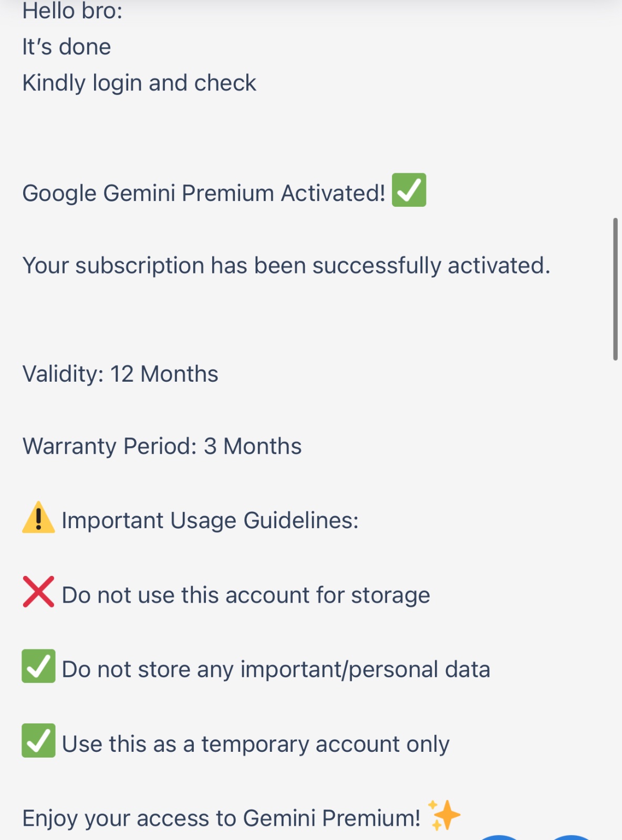622x840 pixels.
Task: Click 'Do not store any important/personal data'
Action: tap(276, 670)
